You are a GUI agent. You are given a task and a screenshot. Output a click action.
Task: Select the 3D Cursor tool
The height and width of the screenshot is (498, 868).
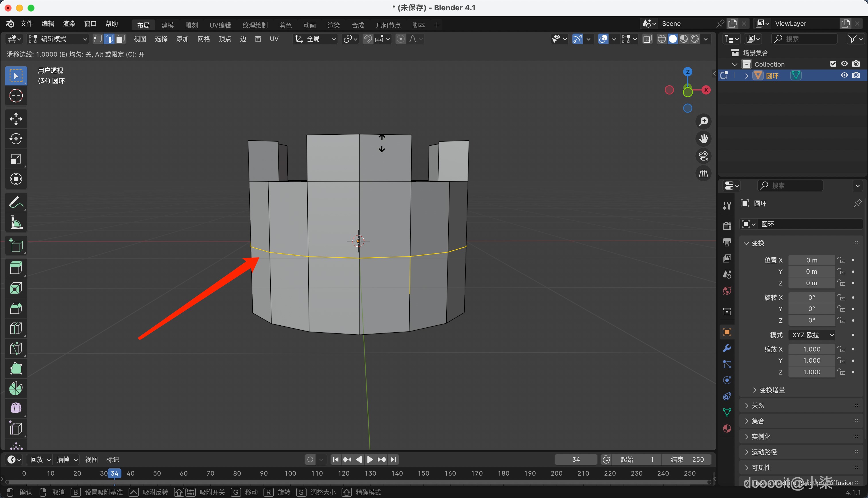16,96
